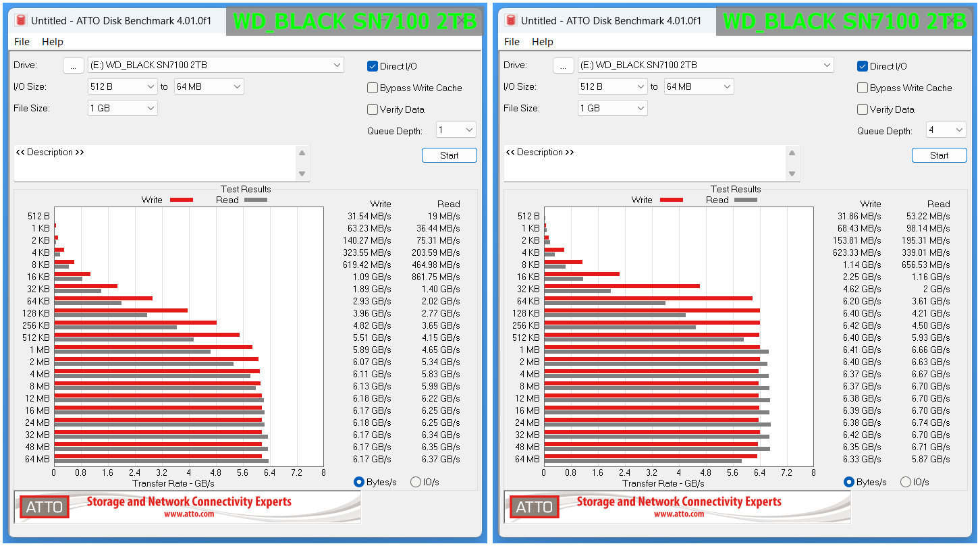
Task: Click the ATTO logo in the left window banner
Action: tap(45, 507)
